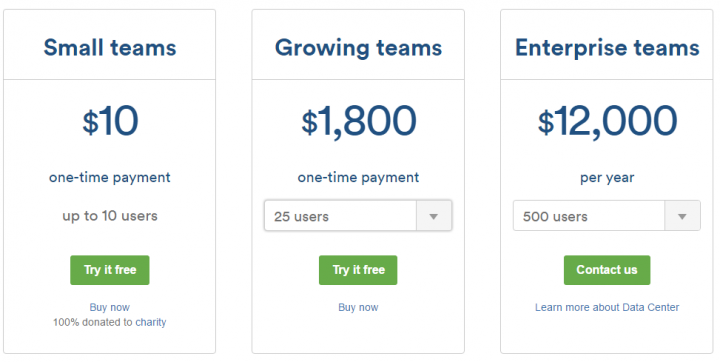
Task: Expand the 25 users dropdown arrow
Action: coord(434,216)
